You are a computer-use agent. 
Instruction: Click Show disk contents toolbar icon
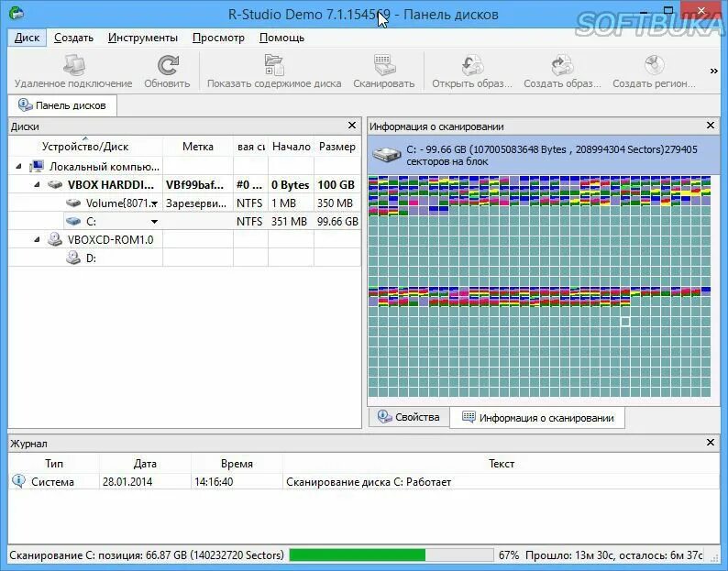click(274, 65)
